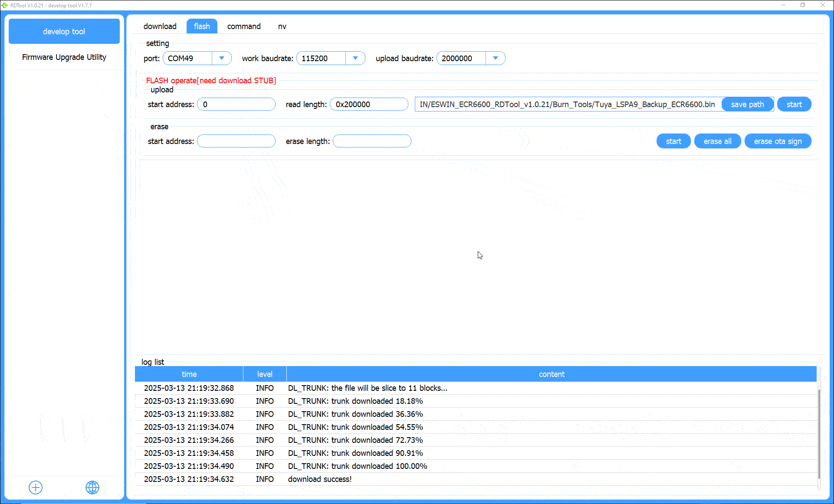Click the erase all button
834x504 pixels.
717,141
